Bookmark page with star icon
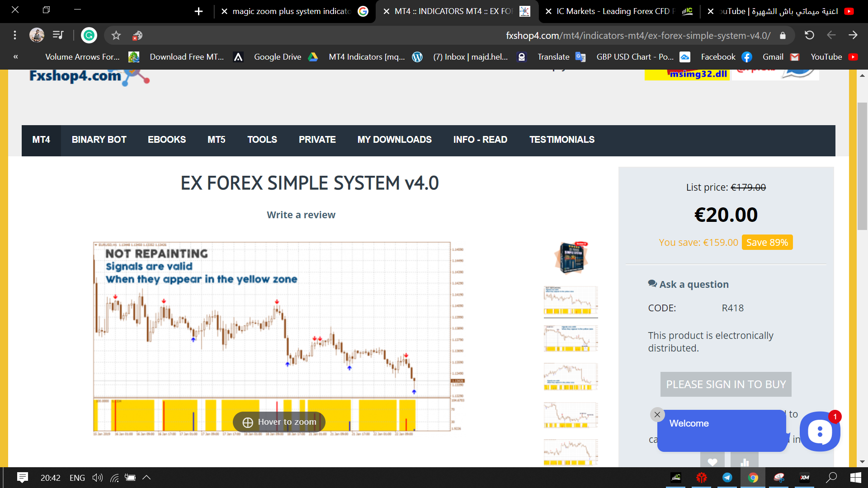The image size is (868, 488). 116,35
